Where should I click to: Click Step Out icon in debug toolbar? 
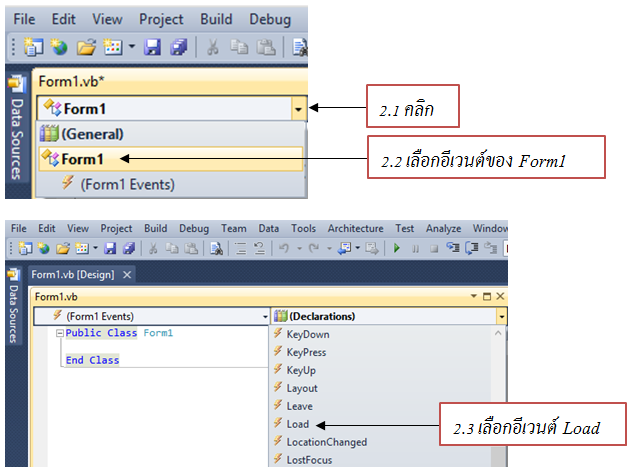[x=490, y=248]
